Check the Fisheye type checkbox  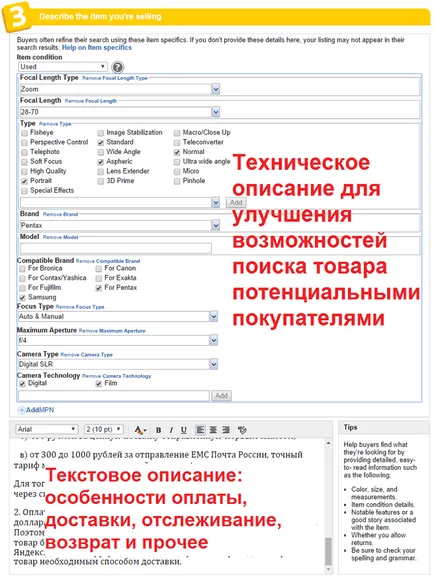point(24,133)
